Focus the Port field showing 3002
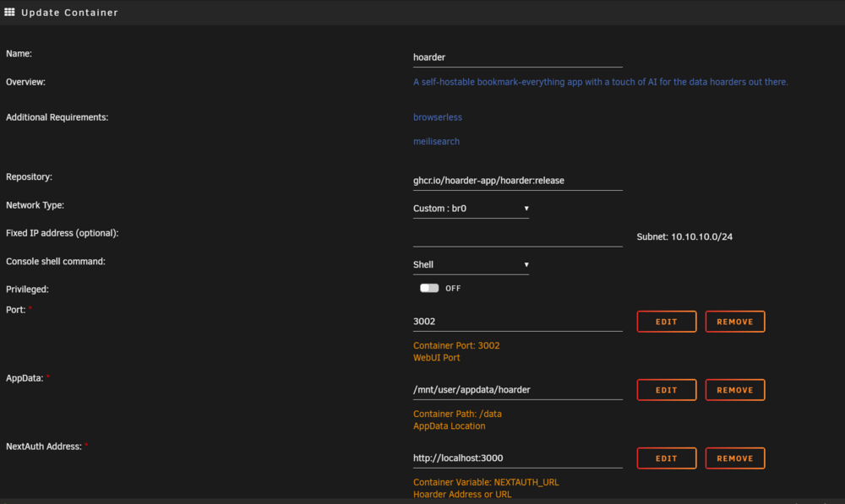 pos(517,322)
